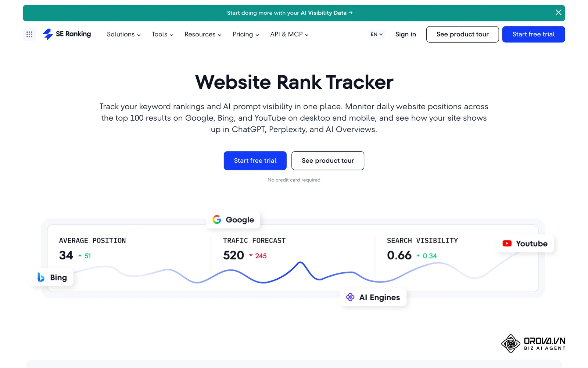Click See product tour in header

tap(462, 34)
